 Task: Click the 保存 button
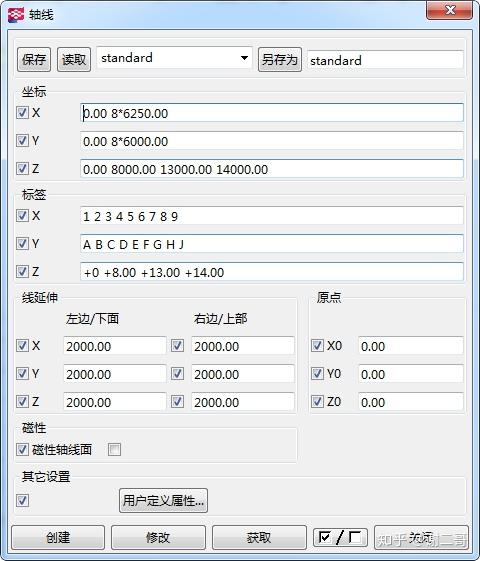(34, 59)
